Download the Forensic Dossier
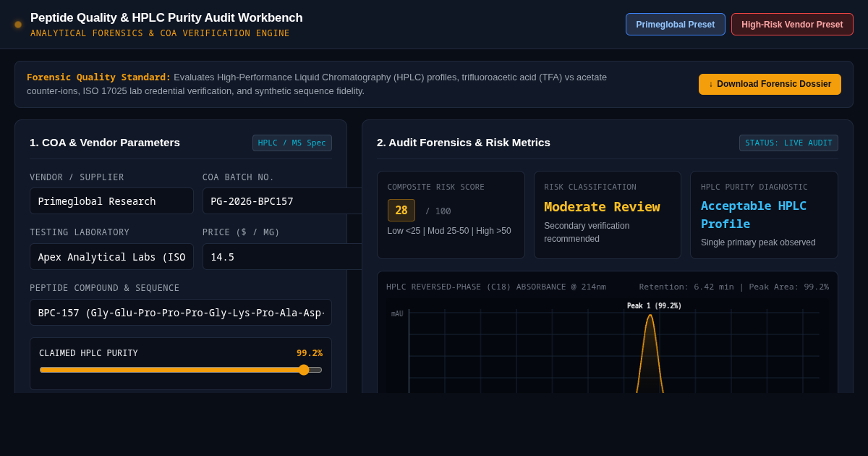Viewport: 868px width, 456px height. (770, 84)
